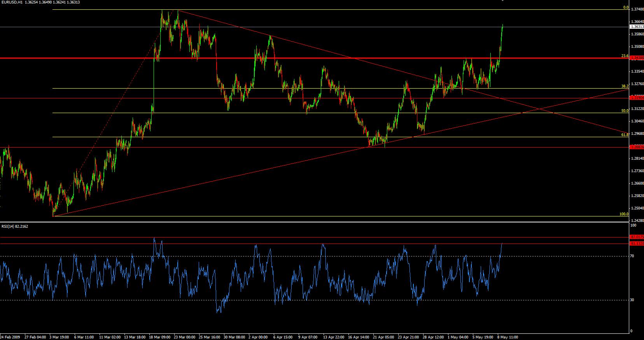
Task: Select the 0.0 Fibonacci level label
Action: point(625,7)
